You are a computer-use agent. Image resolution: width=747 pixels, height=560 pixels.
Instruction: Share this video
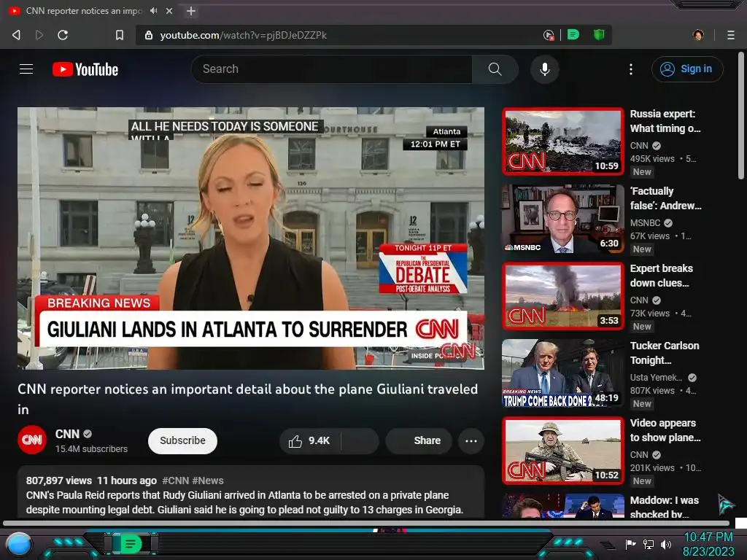pyautogui.click(x=418, y=441)
